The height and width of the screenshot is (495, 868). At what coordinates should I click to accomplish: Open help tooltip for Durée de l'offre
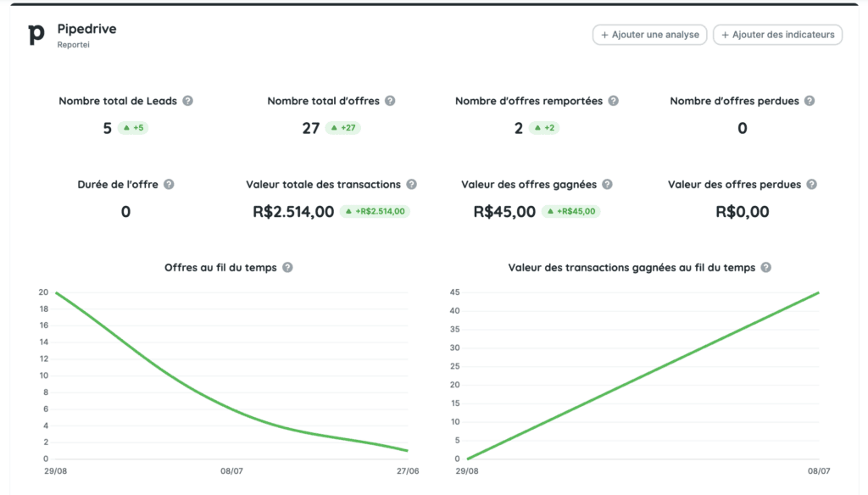pos(169,184)
